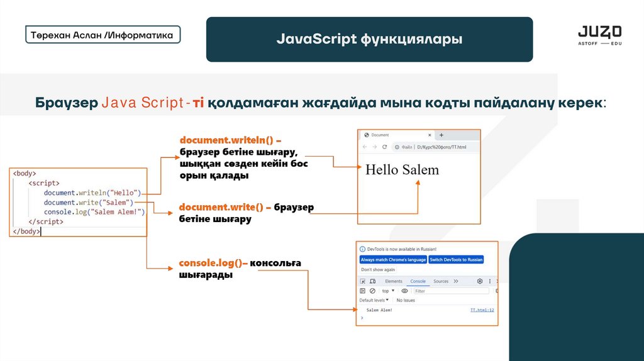Image resolution: width=644 pixels, height=361 pixels.
Task: Click the Файл label in address bar
Action: click(x=407, y=147)
